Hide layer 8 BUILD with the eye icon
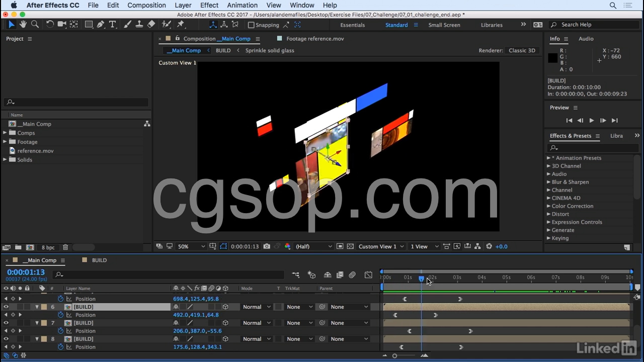Image resolution: width=644 pixels, height=362 pixels. (6, 339)
